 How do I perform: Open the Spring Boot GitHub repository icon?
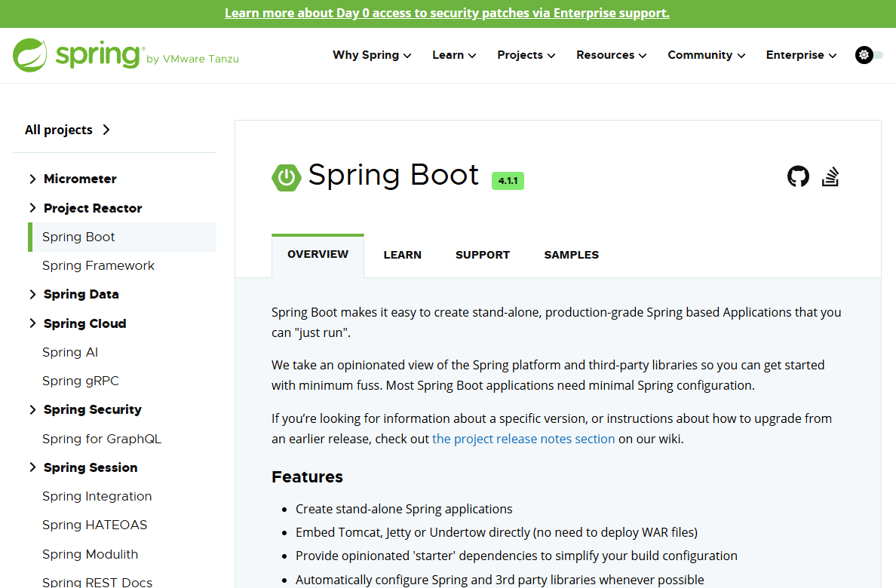click(x=798, y=176)
